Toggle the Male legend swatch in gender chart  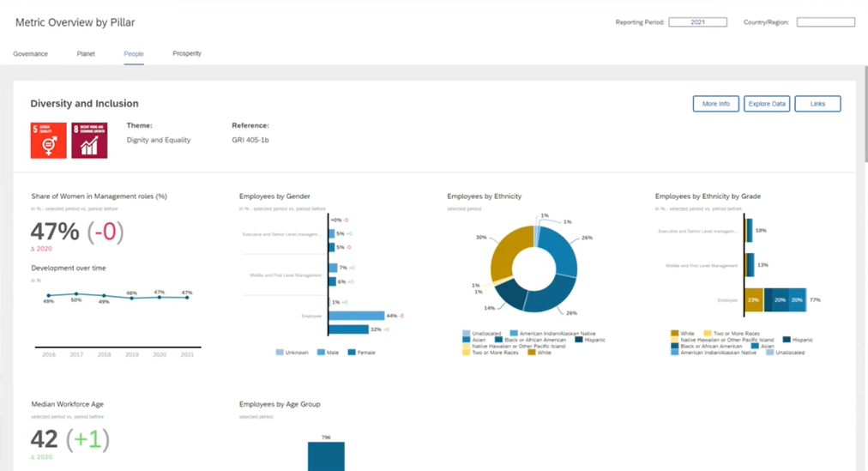[321, 353]
